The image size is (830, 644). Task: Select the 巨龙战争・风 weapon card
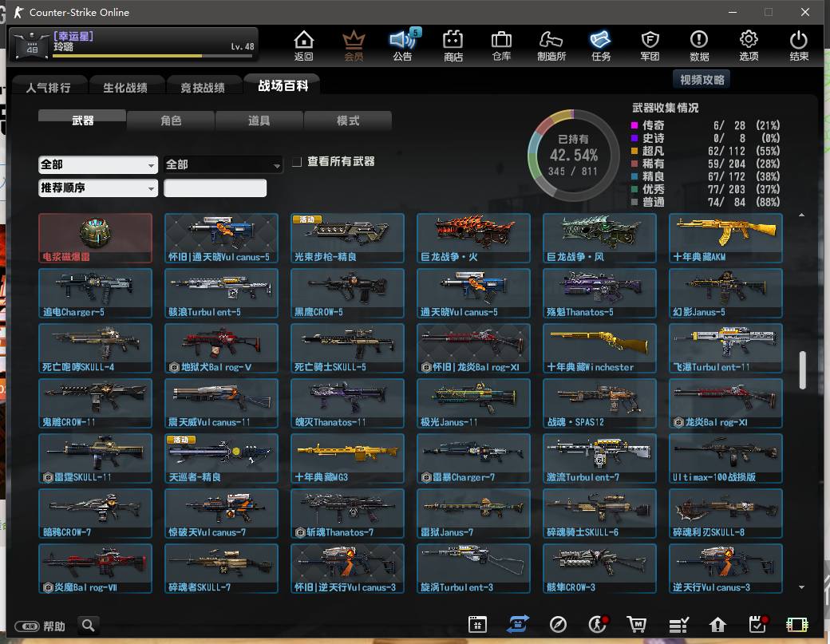click(x=599, y=238)
